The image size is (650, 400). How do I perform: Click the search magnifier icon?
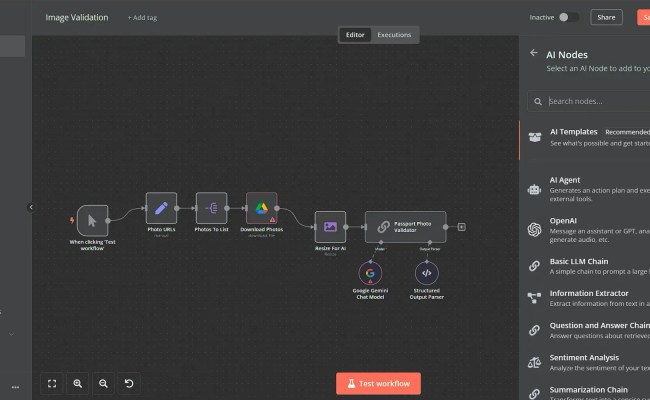(538, 102)
